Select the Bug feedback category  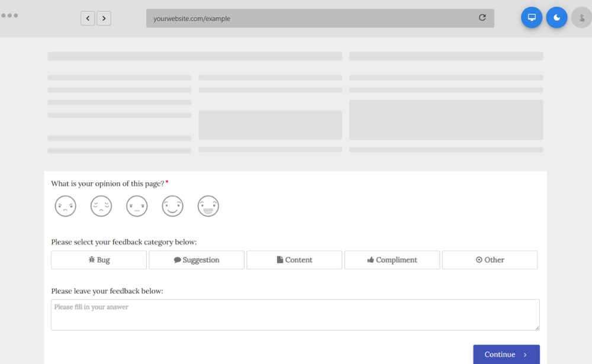point(99,260)
